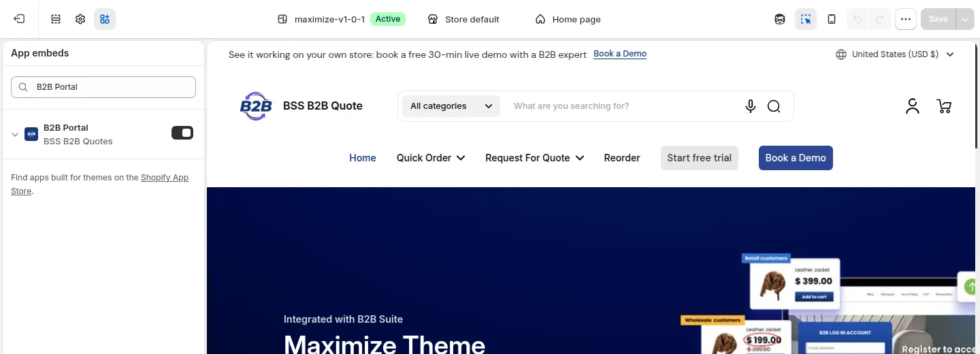Open the customer account icon

coord(913,106)
